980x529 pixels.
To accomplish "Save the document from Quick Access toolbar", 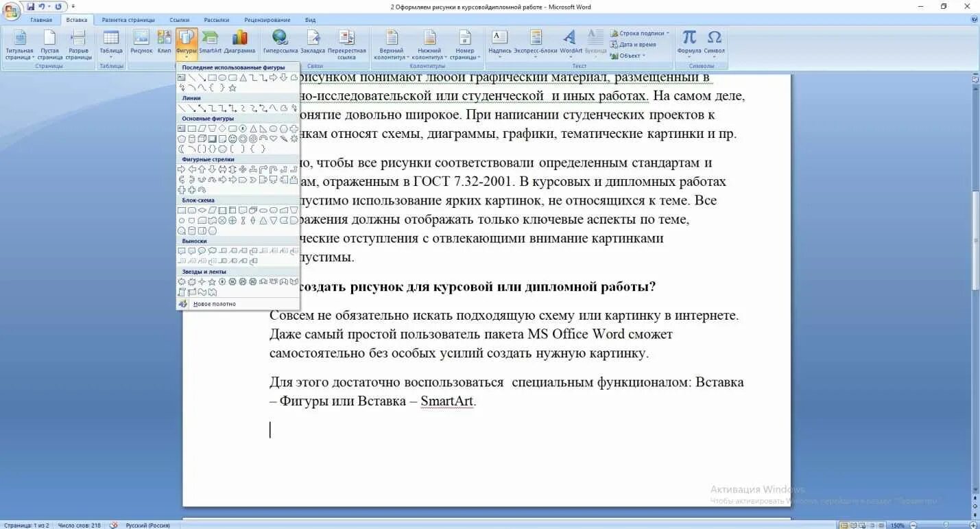I will pos(31,6).
